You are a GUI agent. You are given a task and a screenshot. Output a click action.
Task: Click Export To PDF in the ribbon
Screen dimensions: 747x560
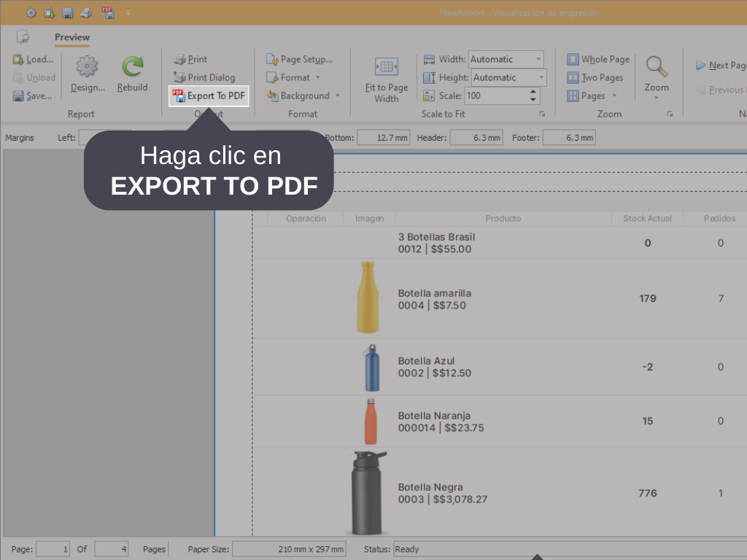tap(209, 96)
